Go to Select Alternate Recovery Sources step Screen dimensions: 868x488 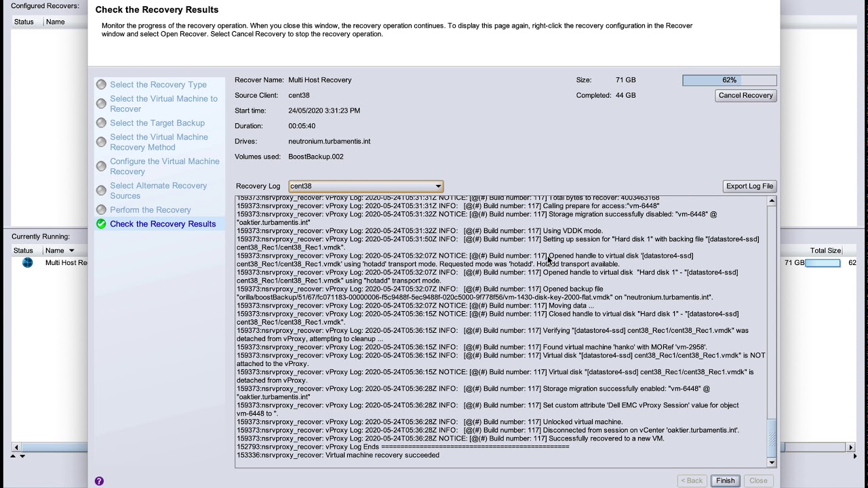(x=158, y=191)
